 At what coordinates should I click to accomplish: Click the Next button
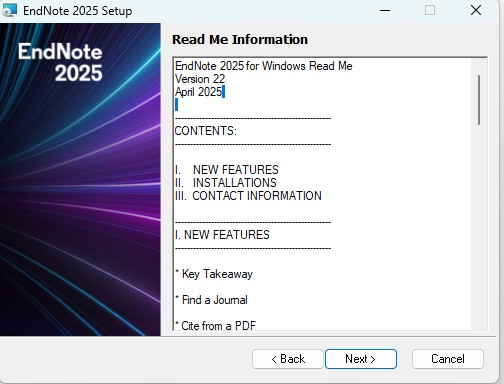[361, 359]
